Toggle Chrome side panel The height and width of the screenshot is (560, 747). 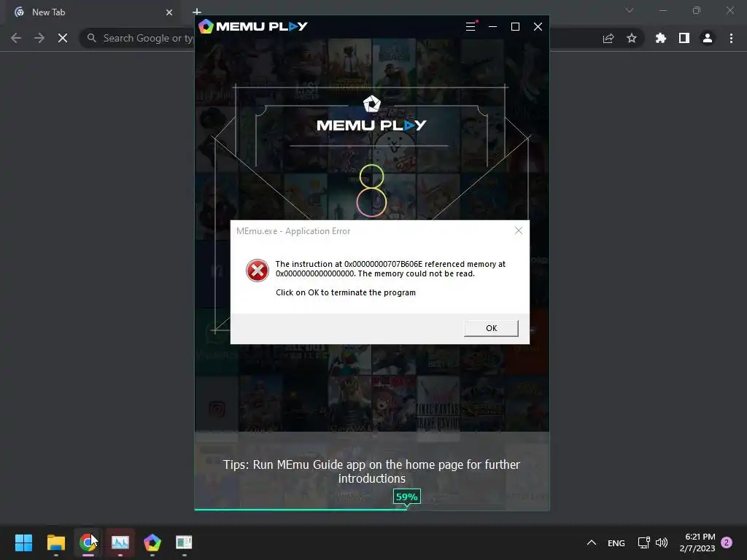click(684, 38)
